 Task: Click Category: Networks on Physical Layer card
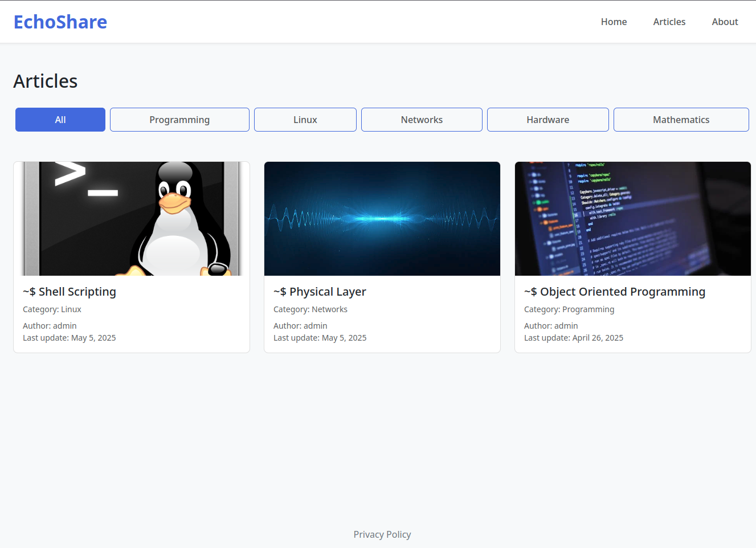tap(310, 309)
